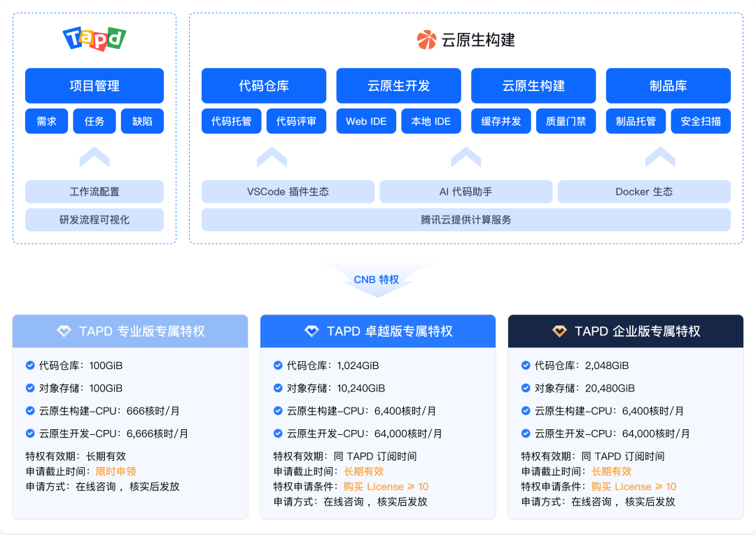Image resolution: width=756 pixels, height=535 pixels.
Task: Click gold diamond icon in TAPD 企业版 header
Action: 559,331
